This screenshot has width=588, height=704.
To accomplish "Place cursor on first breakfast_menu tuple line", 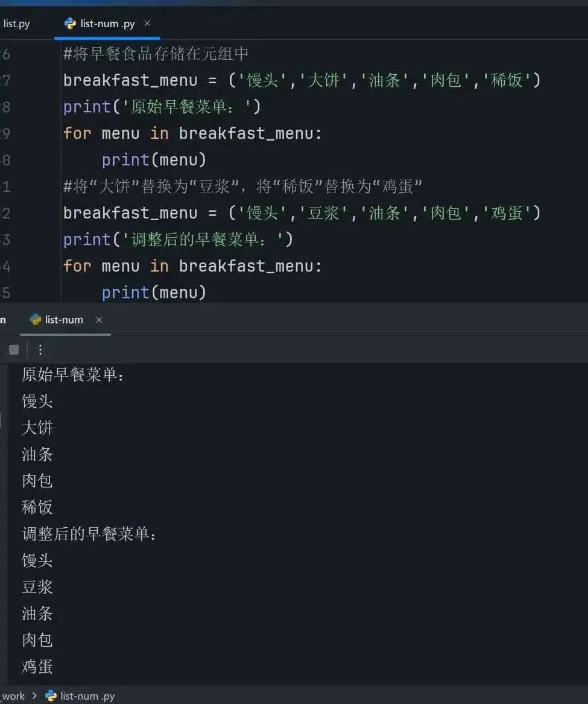I will (302, 80).
